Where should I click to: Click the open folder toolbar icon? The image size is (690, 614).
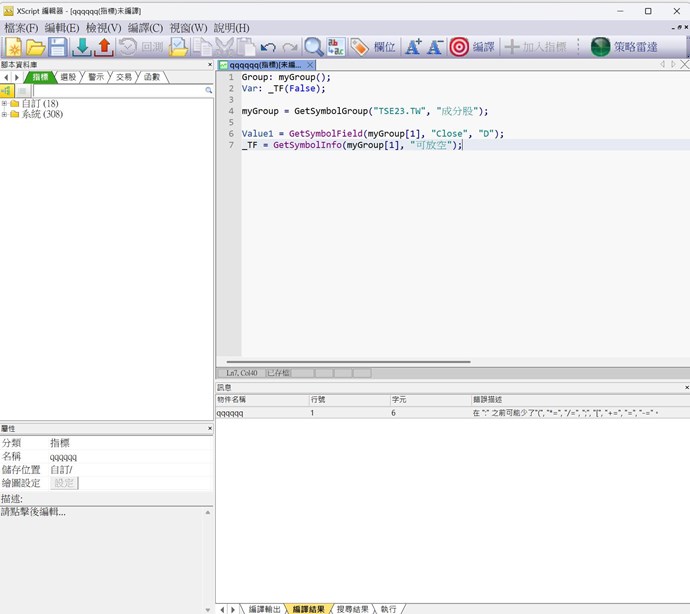click(x=36, y=47)
